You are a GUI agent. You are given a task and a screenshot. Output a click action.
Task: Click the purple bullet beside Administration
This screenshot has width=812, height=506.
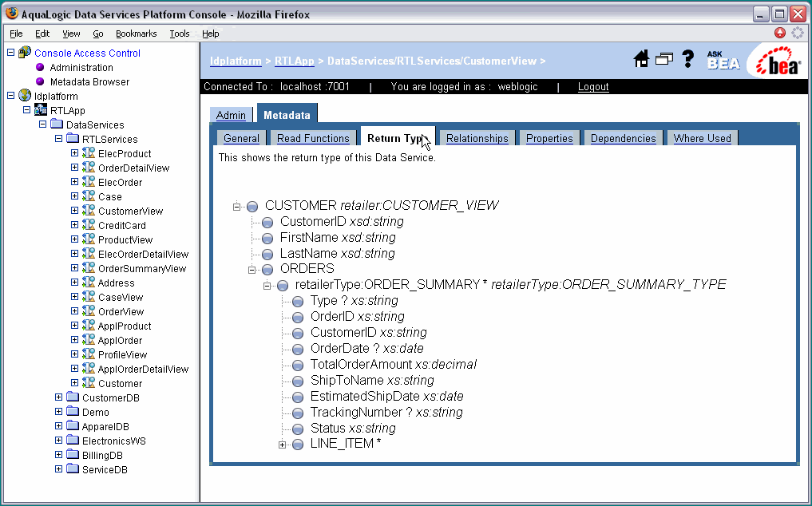pyautogui.click(x=40, y=67)
